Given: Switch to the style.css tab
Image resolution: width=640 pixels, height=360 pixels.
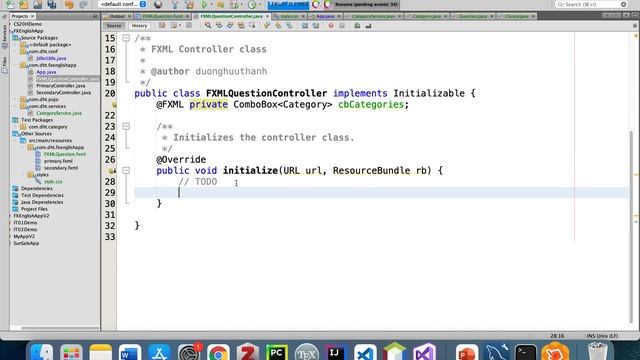Looking at the screenshot, I should coord(289,16).
